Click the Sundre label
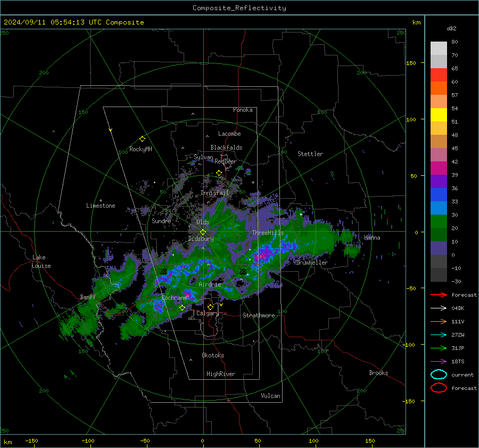The height and width of the screenshot is (448, 479). [161, 221]
